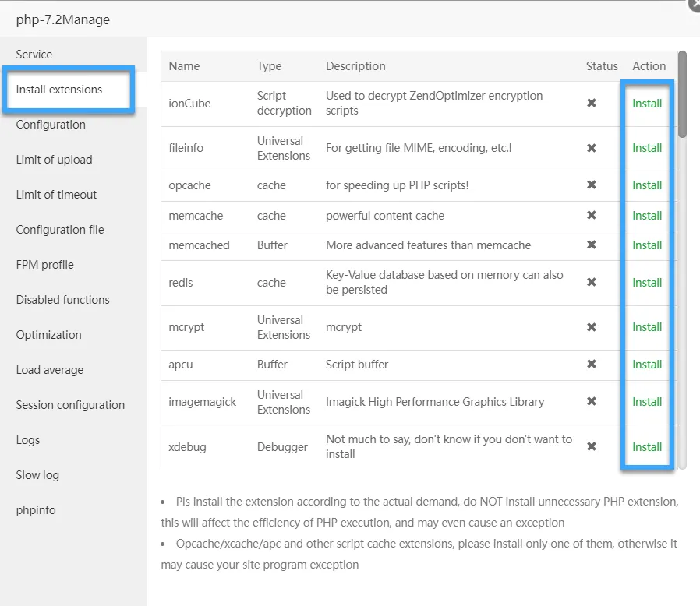The height and width of the screenshot is (606, 700).
Task: Click the Description column header
Action: (355, 66)
